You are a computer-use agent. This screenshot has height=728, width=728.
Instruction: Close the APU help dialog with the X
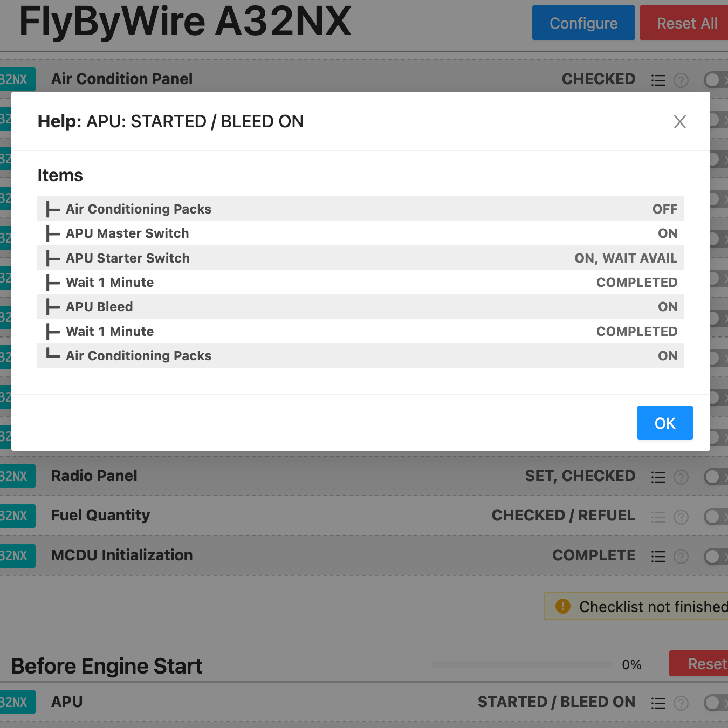tap(679, 122)
